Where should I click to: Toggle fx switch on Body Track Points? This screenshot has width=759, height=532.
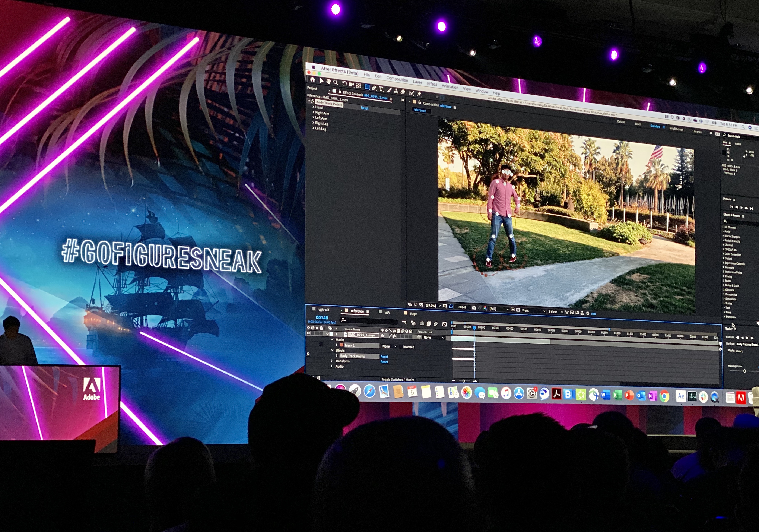308,354
